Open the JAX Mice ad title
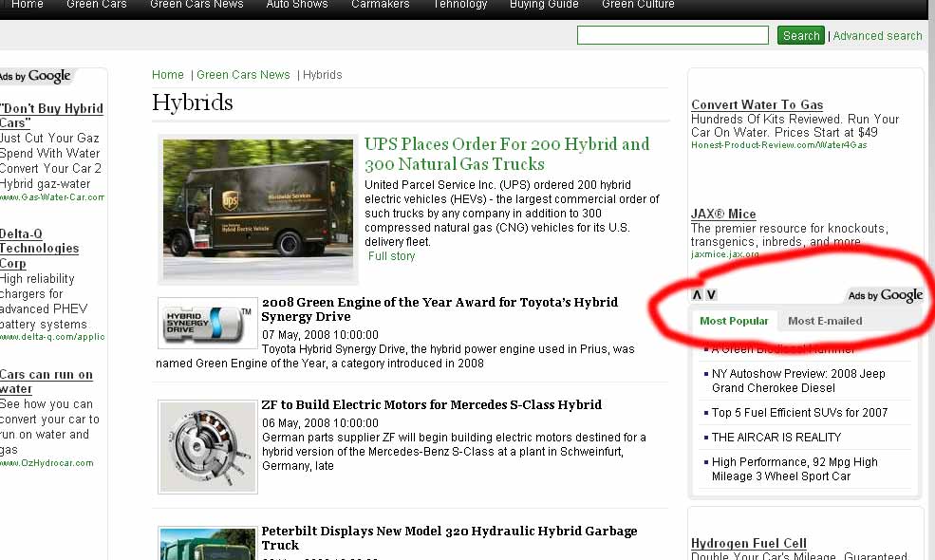This screenshot has height=560, width=935. 723,214
